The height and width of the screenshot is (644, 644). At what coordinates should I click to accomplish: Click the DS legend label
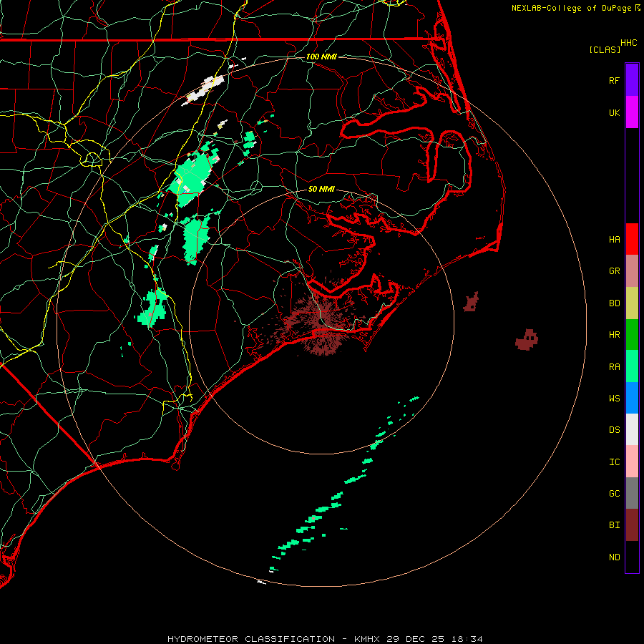pos(615,430)
